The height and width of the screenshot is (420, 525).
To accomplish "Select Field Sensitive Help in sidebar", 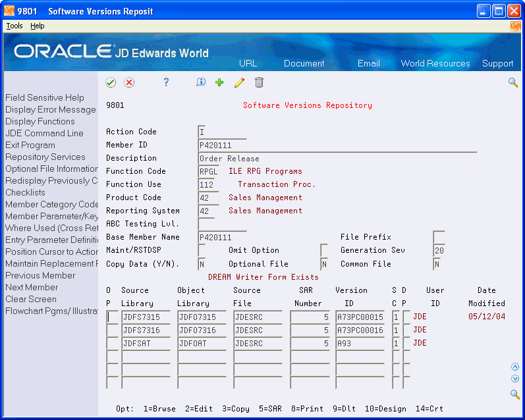I will [45, 97].
